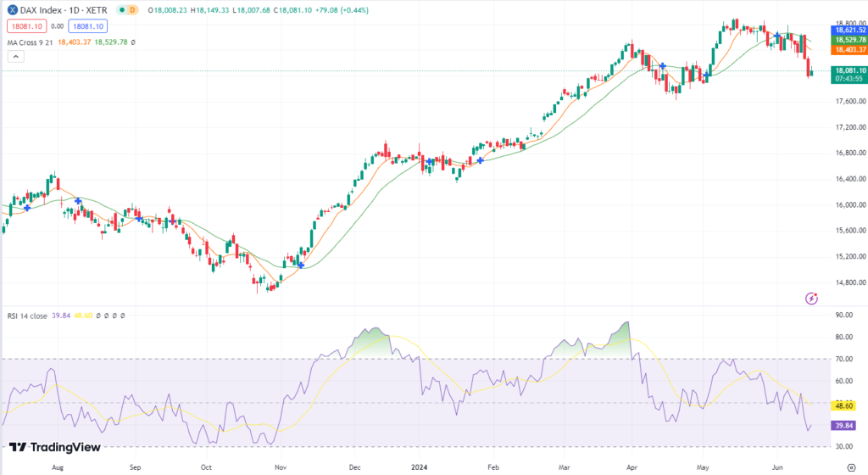The height and width of the screenshot is (475, 868).
Task: Click green 18,529.78 value in MA Cross legend
Action: 111,42
